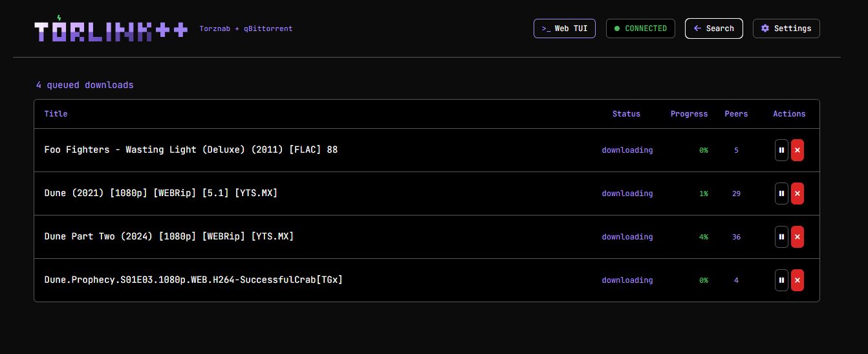Screen dimensions: 868x354
Task: Select the Dune Part Two (2024) title row
Action: tap(427, 237)
